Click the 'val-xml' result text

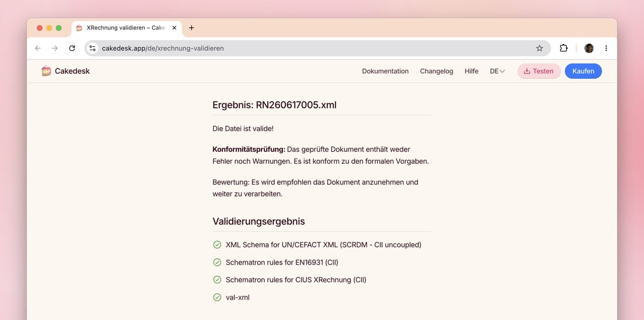[238, 298]
